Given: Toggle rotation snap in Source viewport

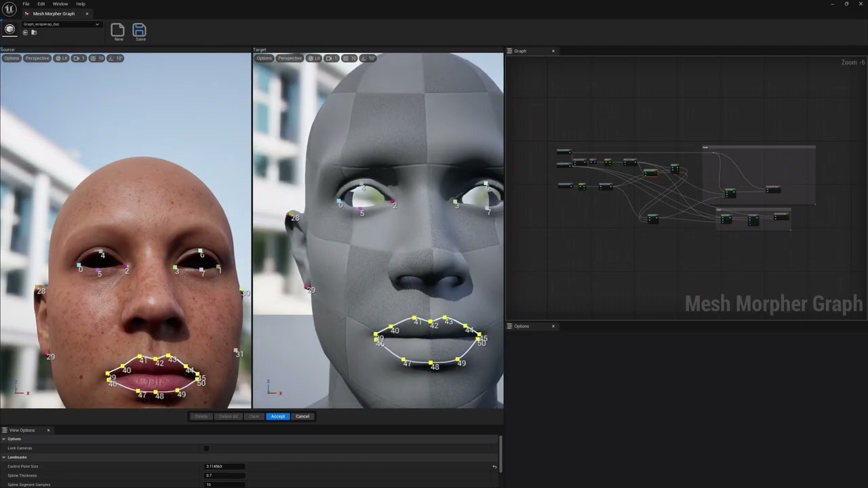Looking at the screenshot, I should [116, 58].
